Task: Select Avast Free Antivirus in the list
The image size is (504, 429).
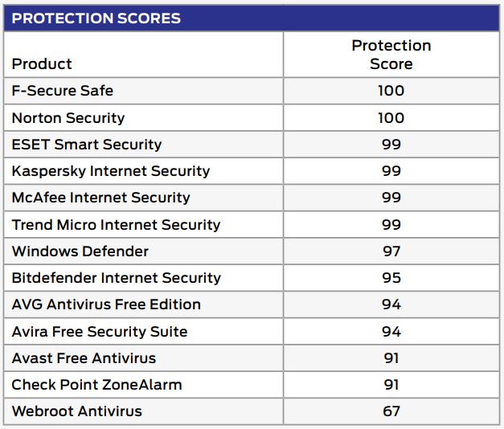Action: (x=84, y=358)
